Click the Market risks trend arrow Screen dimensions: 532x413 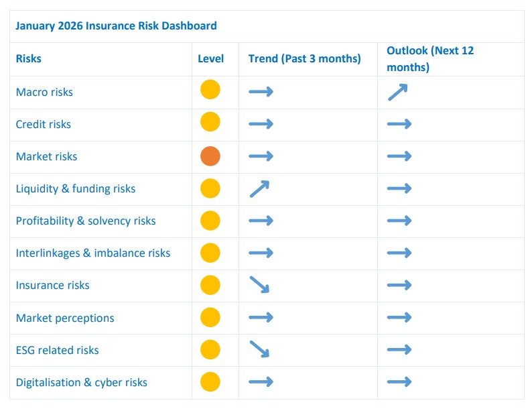(261, 156)
